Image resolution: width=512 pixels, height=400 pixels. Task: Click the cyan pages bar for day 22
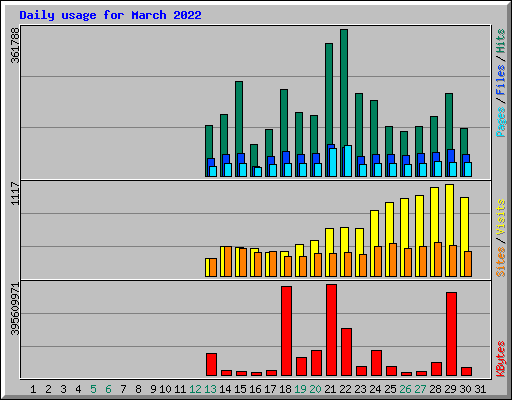(x=348, y=161)
